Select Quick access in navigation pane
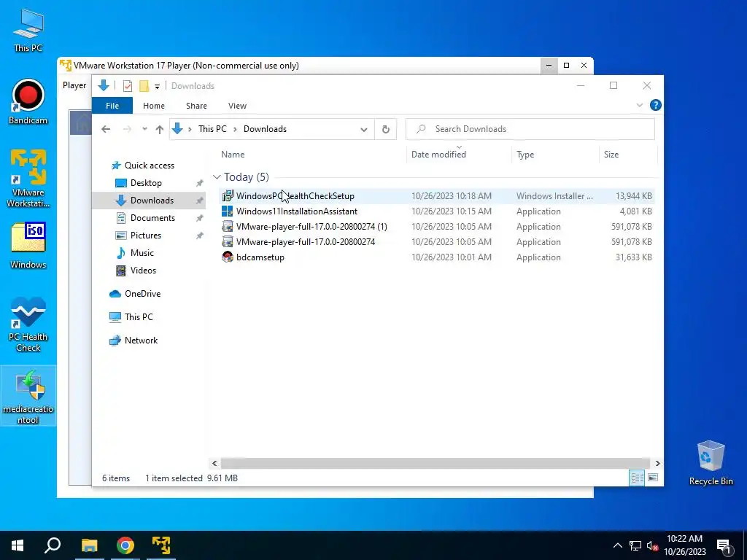The image size is (747, 560). [x=149, y=166]
